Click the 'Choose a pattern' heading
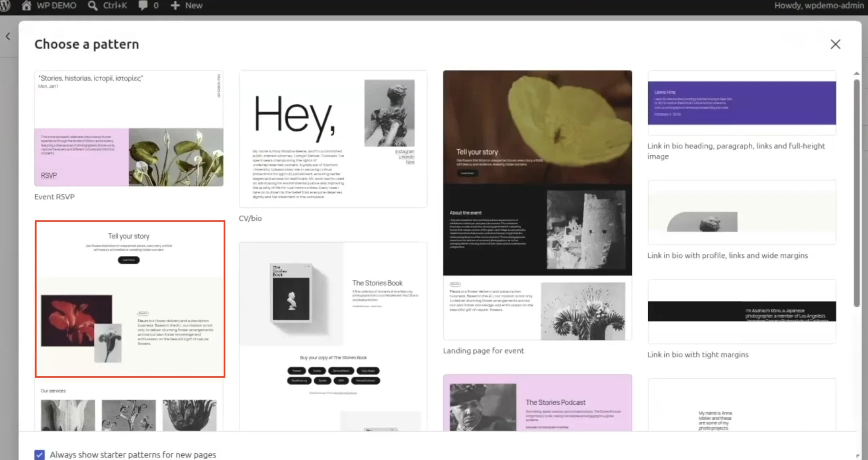868x460 pixels. point(87,44)
